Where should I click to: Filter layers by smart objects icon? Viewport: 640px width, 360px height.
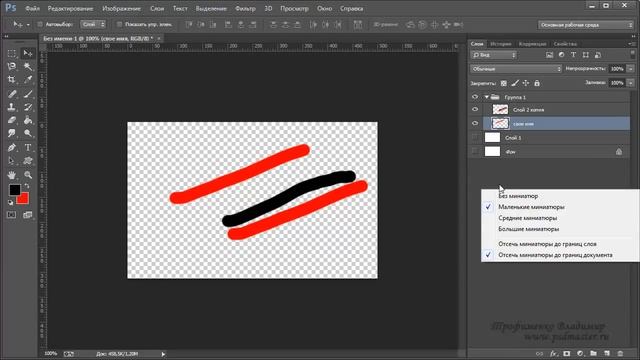598,55
